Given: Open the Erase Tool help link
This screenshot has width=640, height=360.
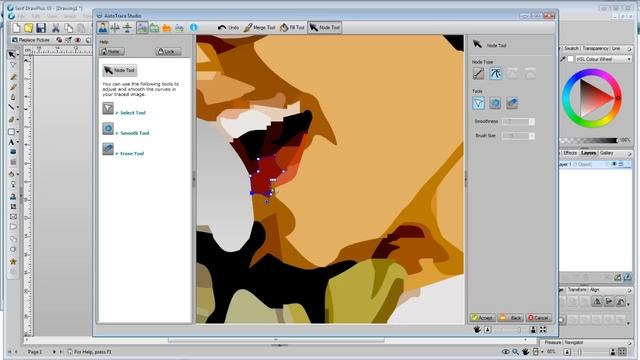Looking at the screenshot, I should (x=132, y=153).
